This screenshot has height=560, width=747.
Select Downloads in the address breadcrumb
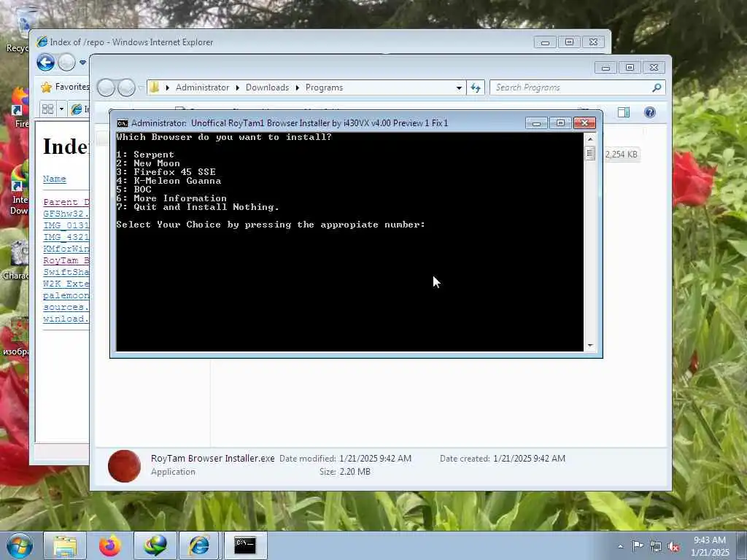(x=267, y=87)
